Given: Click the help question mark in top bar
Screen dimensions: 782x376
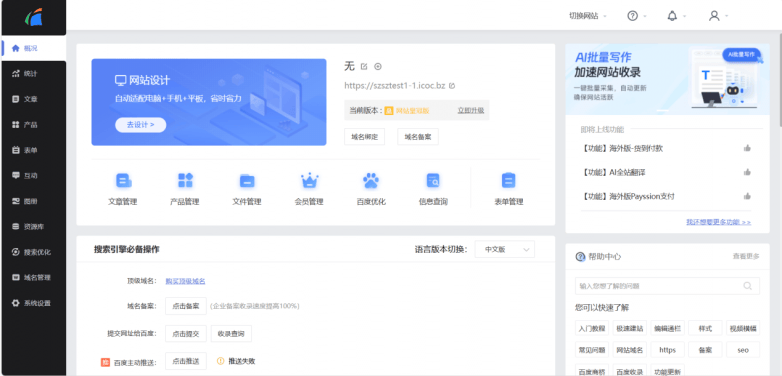Looking at the screenshot, I should 632,16.
